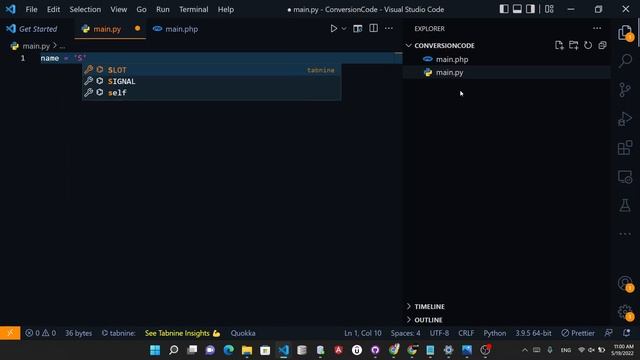Change indentation Spaces: 4
This screenshot has width=640, height=360.
(x=405, y=333)
